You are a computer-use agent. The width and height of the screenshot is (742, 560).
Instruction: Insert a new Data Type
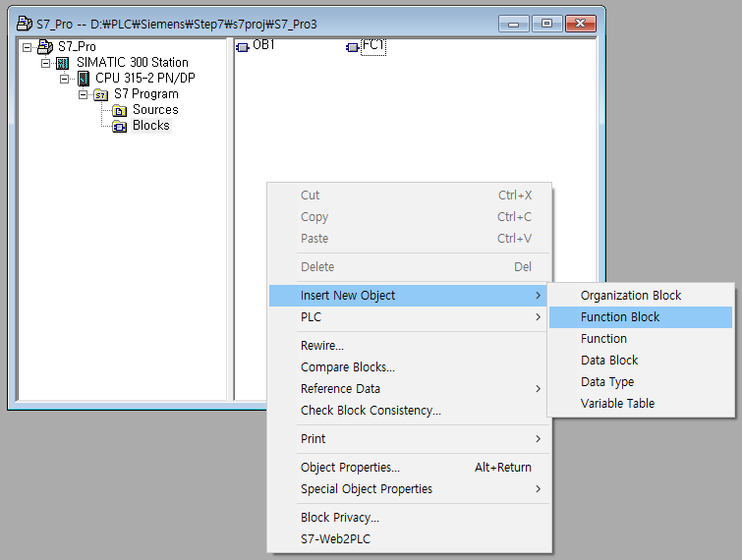click(641, 382)
